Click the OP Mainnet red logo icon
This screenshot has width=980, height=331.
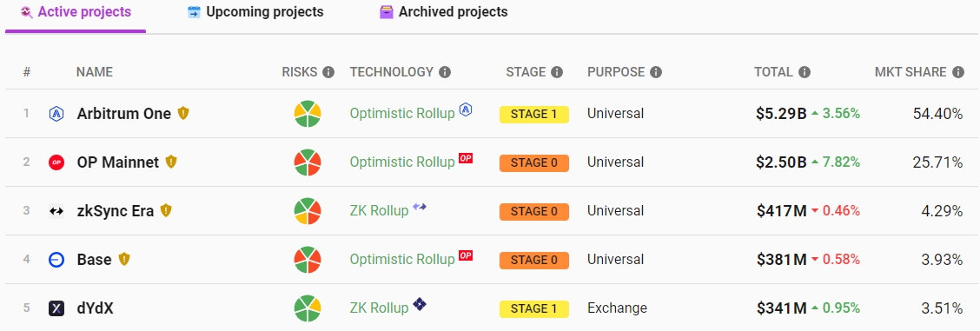(56, 162)
